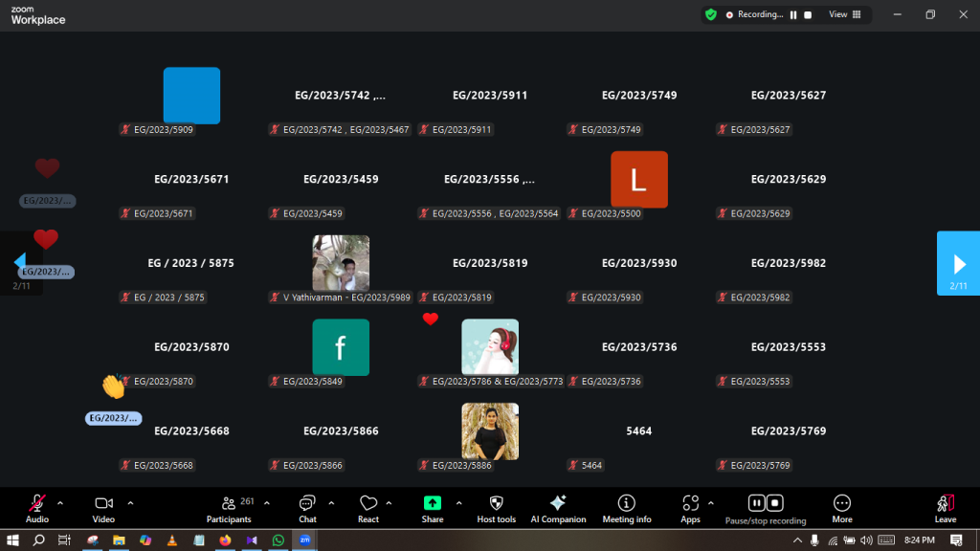Expand the Share options arrow
980x551 pixels.
pos(458,503)
